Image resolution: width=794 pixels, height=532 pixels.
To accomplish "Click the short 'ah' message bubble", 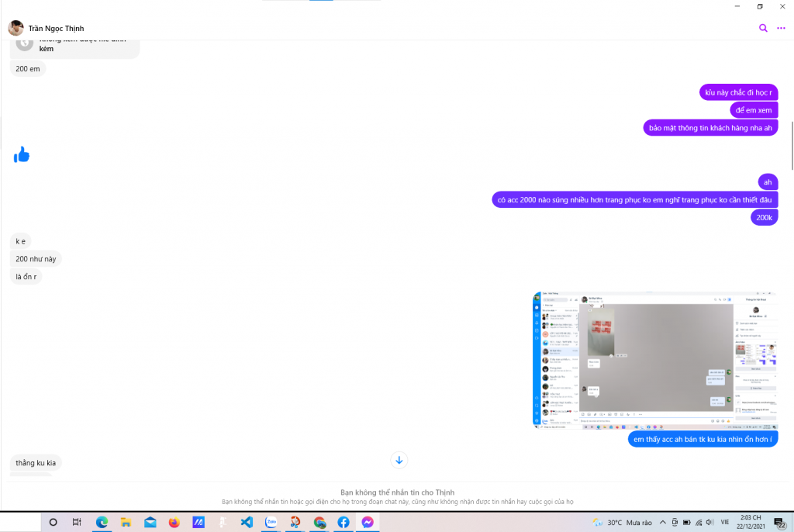I will (768, 182).
